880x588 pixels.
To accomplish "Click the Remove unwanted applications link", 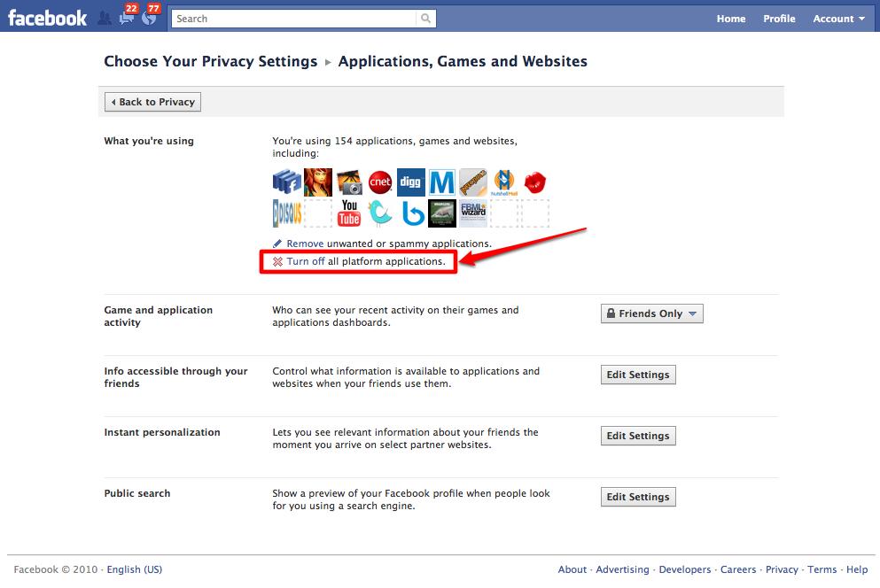I will pyautogui.click(x=305, y=244).
